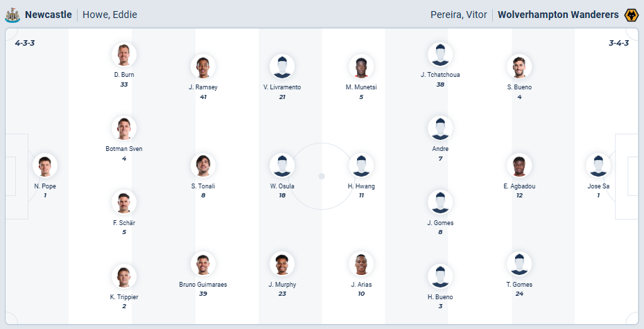This screenshot has width=644, height=329.
Task: Select H. Hwang placeholder avatar icon
Action: (361, 166)
